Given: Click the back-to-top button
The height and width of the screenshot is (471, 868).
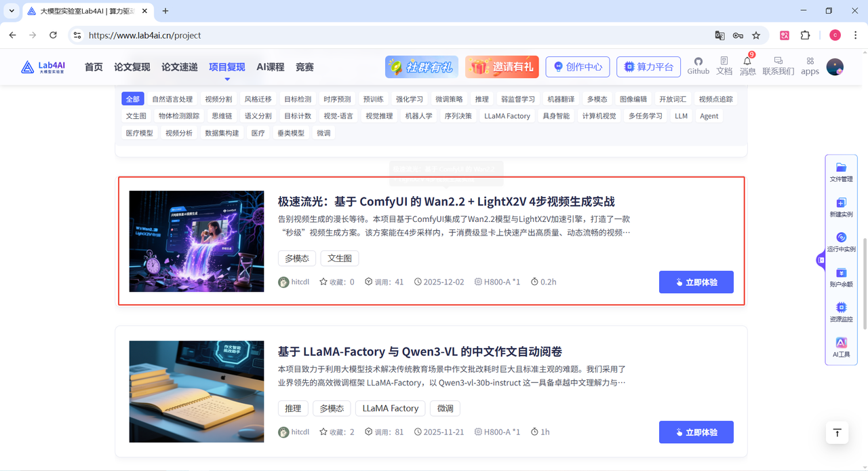Looking at the screenshot, I should (x=837, y=433).
